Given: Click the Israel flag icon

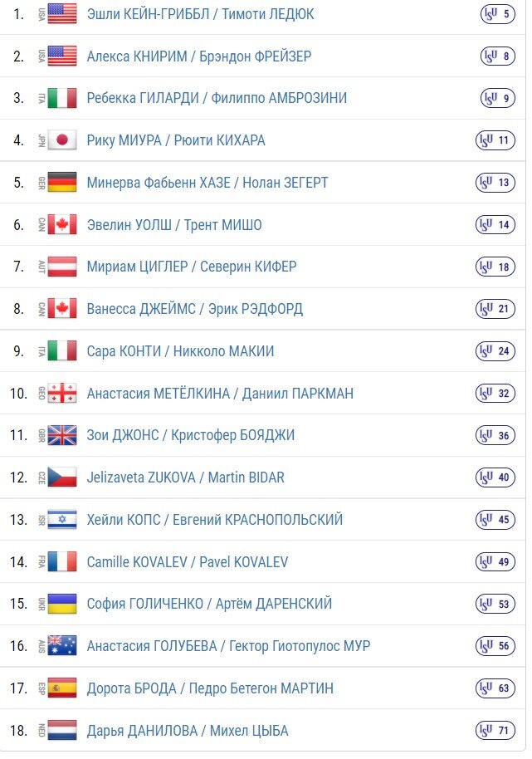Looking at the screenshot, I should tap(62, 519).
